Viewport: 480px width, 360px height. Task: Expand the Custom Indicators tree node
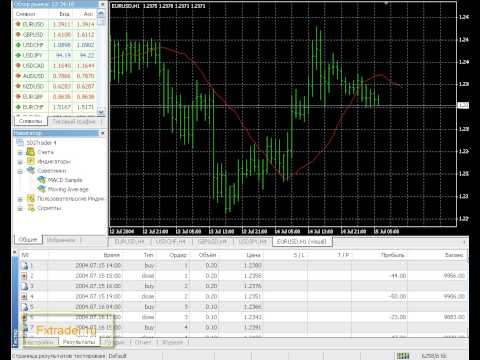point(20,199)
